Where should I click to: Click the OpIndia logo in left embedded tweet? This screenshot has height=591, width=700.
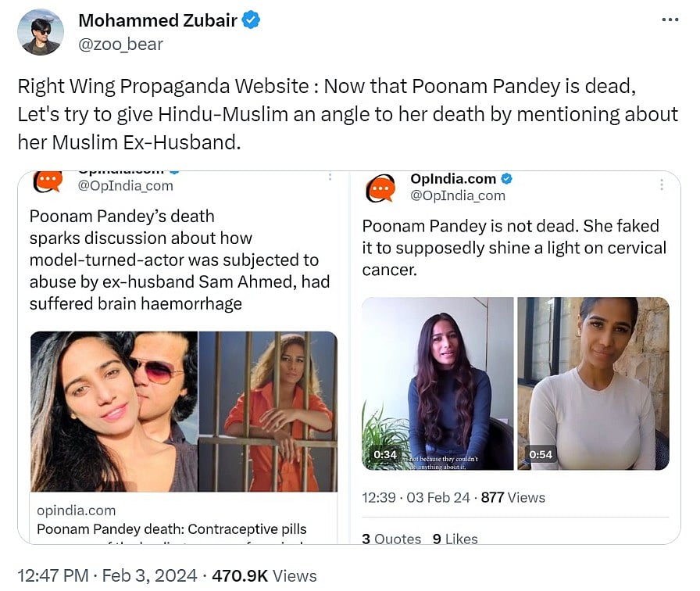pyautogui.click(x=48, y=181)
